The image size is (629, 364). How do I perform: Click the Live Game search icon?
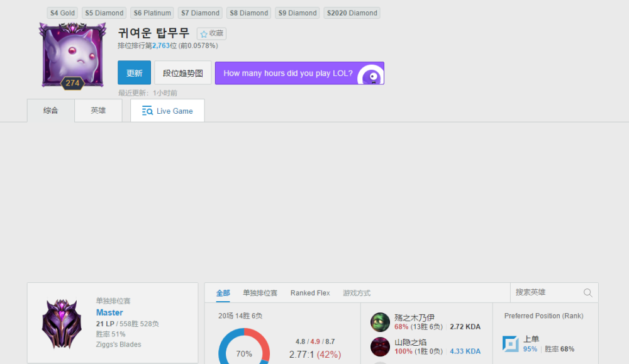(147, 111)
